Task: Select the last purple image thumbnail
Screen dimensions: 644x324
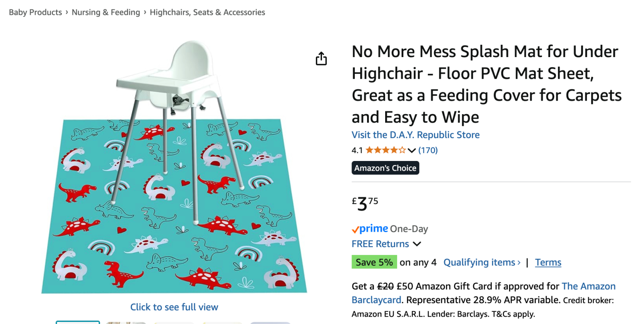Action: coord(270,322)
